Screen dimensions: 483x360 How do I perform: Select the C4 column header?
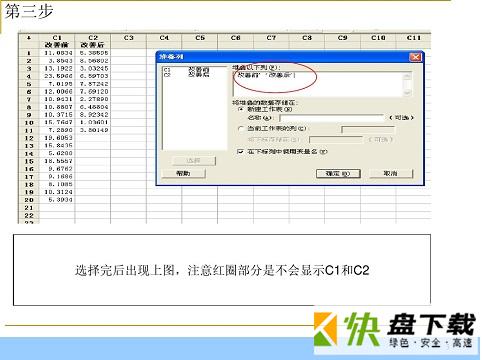pyautogui.click(x=164, y=38)
